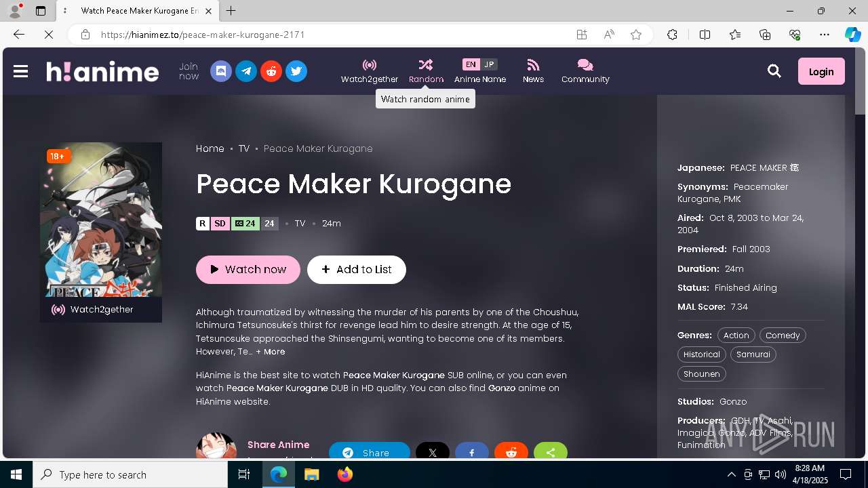
Task: Open the Reddit community icon in header
Action: [x=271, y=71]
